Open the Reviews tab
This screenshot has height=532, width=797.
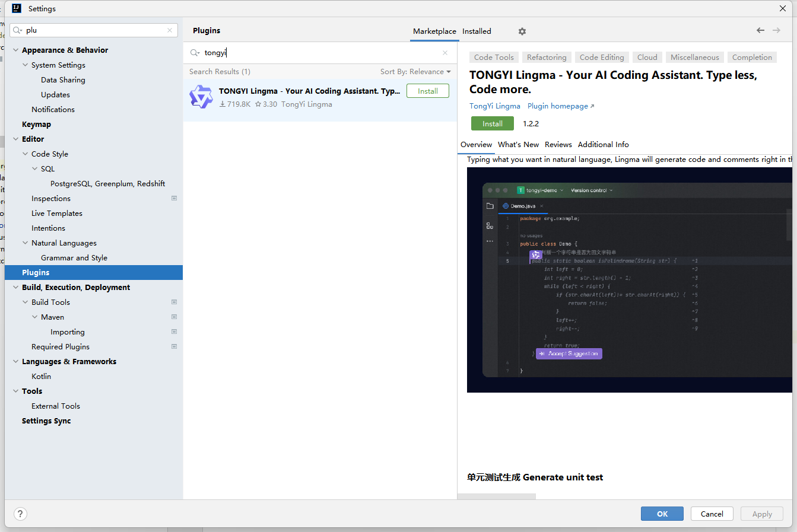pyautogui.click(x=558, y=145)
